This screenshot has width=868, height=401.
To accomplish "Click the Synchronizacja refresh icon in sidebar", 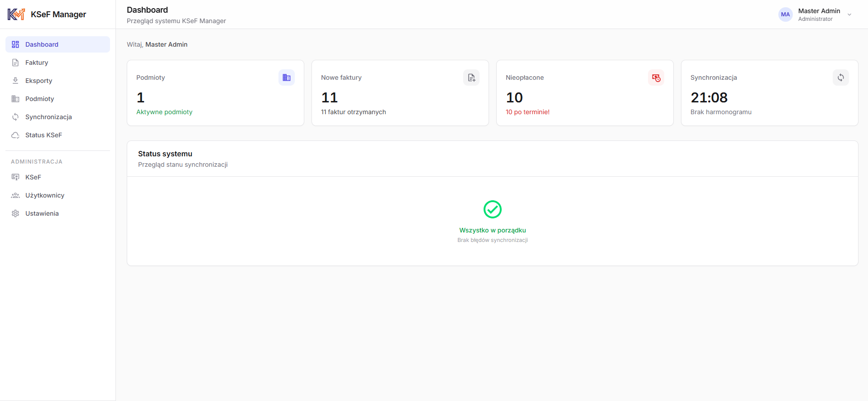I will point(15,117).
